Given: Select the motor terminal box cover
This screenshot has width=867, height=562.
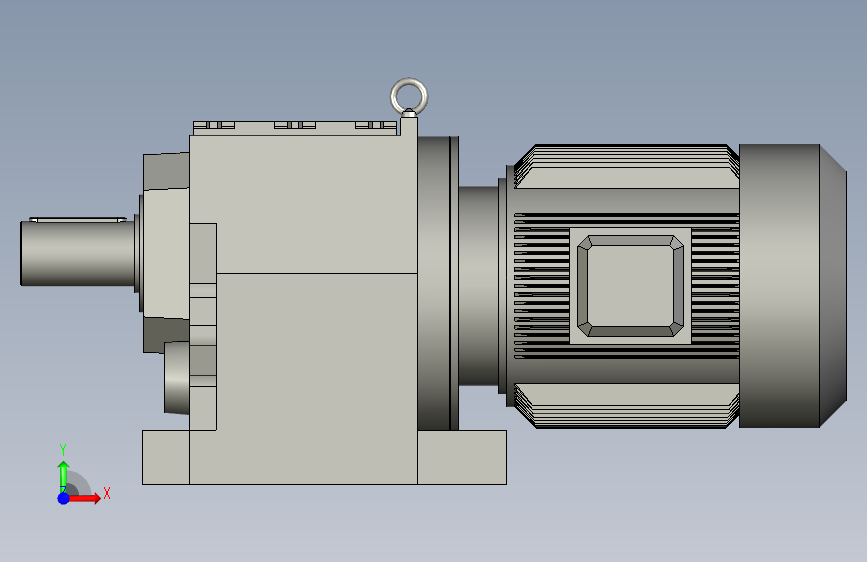Looking at the screenshot, I should (x=630, y=286).
